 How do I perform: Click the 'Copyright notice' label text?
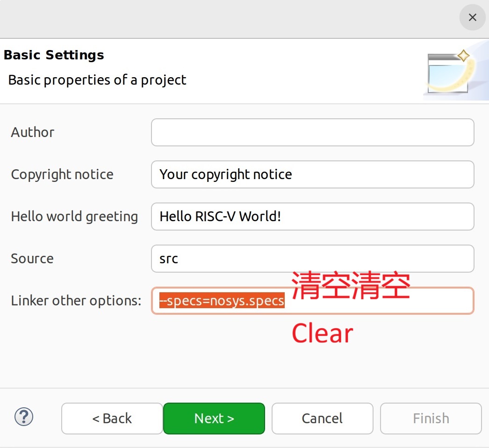click(x=62, y=174)
